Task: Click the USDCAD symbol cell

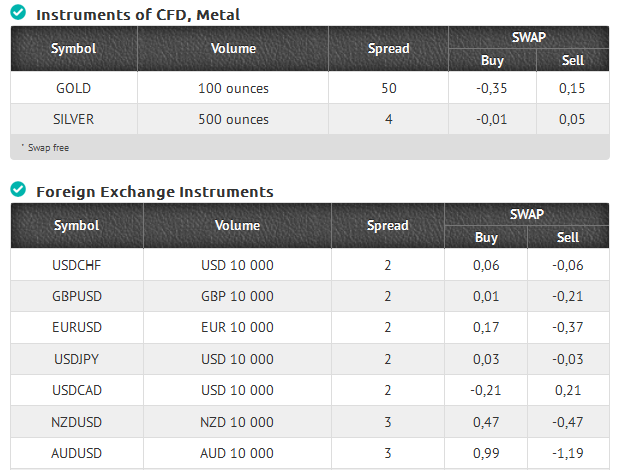Action: pos(77,390)
